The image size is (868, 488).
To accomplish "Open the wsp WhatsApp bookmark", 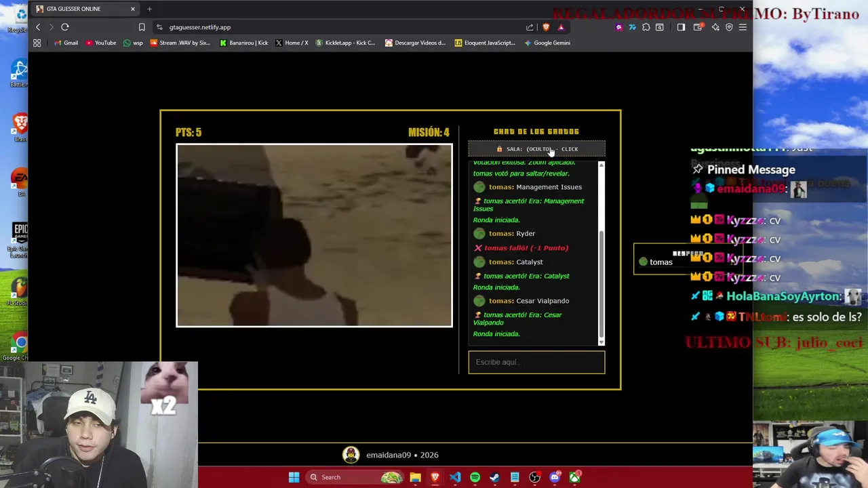I will (133, 43).
